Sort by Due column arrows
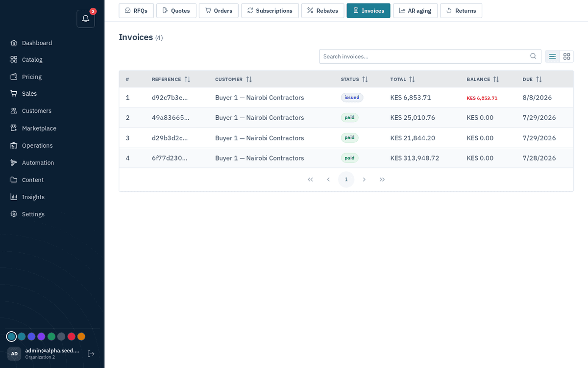The height and width of the screenshot is (368, 588). [x=539, y=79]
